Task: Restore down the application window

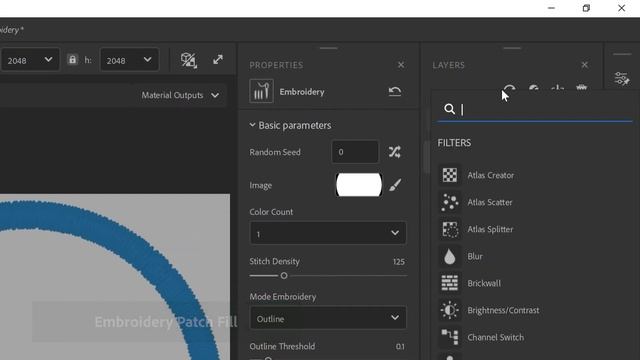Action: [x=586, y=8]
